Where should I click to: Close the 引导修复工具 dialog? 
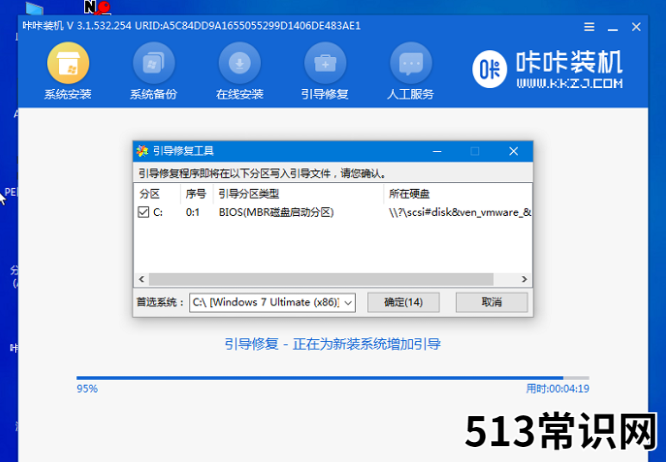point(514,151)
